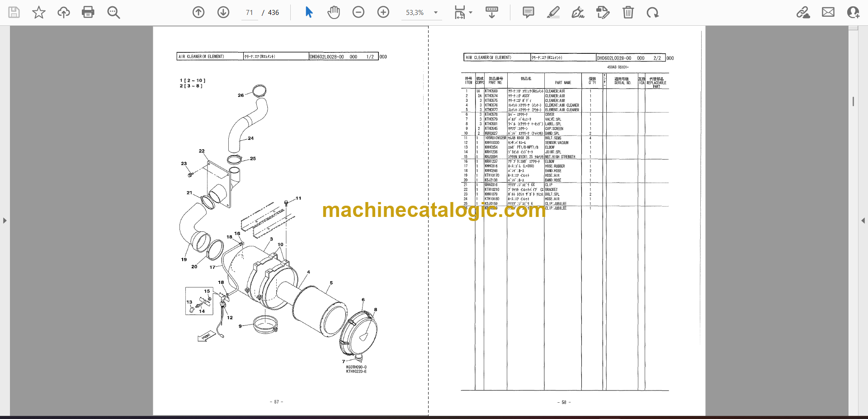Click page number 58 footer

pyautogui.click(x=564, y=402)
